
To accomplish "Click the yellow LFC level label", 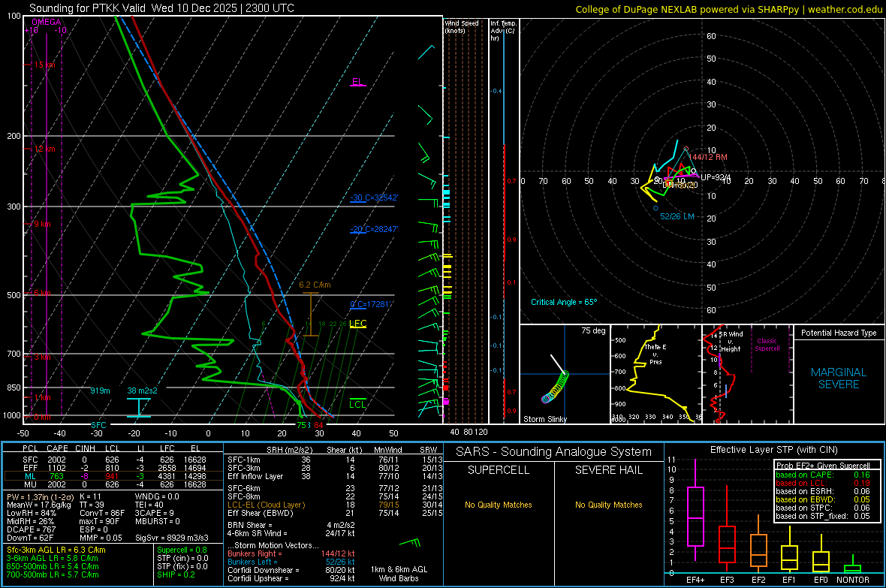I will click(x=357, y=324).
